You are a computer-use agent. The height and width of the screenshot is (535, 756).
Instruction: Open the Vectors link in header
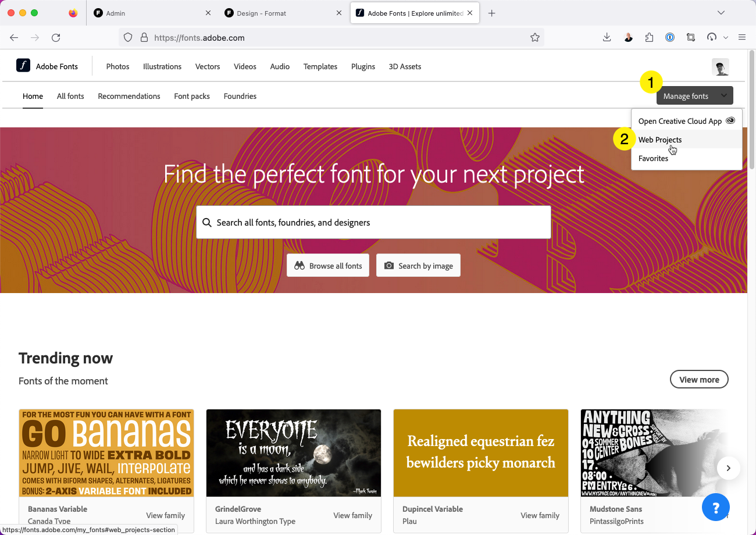point(208,66)
